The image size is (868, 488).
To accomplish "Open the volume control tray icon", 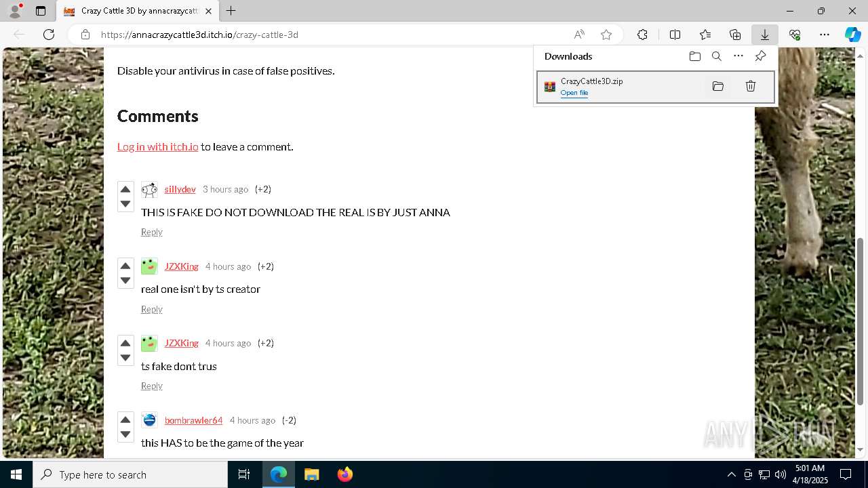I will [781, 474].
